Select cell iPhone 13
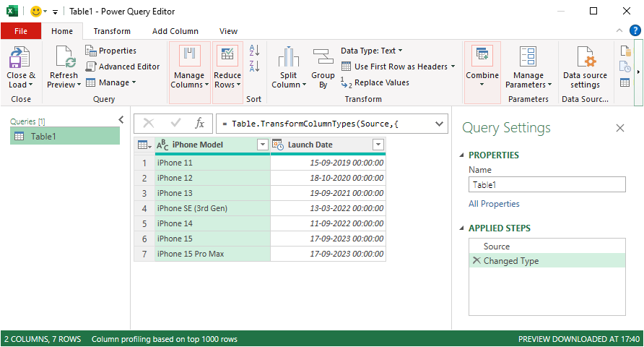This screenshot has width=644, height=347. pos(212,193)
